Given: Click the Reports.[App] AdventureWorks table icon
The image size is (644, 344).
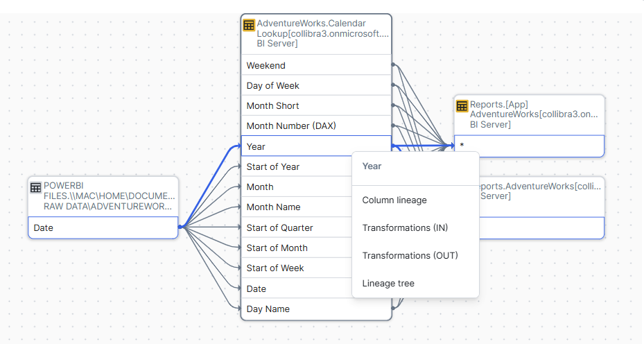Looking at the screenshot, I should (462, 106).
